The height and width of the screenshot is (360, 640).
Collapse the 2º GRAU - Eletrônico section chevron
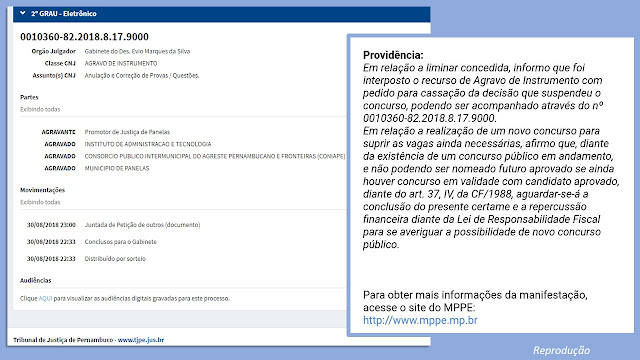(x=22, y=13)
